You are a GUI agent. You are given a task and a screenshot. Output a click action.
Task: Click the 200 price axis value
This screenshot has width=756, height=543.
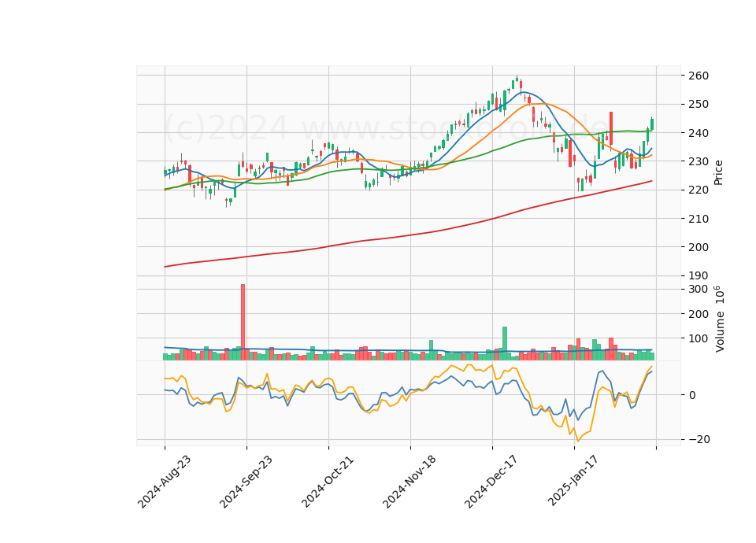(699, 247)
